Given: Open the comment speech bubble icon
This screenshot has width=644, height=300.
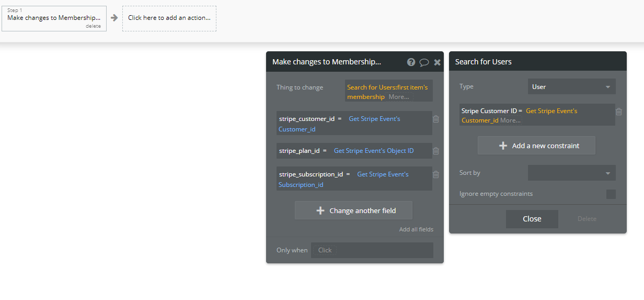Looking at the screenshot, I should [x=424, y=62].
